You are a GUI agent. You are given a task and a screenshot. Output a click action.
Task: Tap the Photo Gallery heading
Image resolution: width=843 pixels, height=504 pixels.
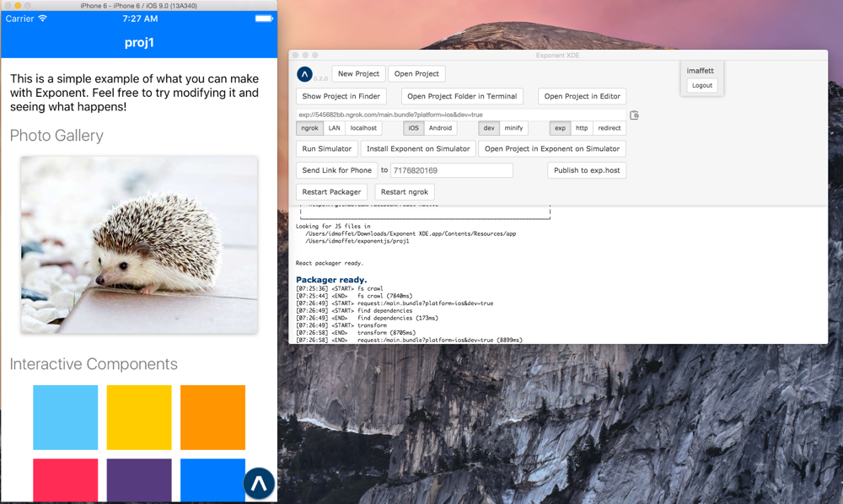[56, 136]
